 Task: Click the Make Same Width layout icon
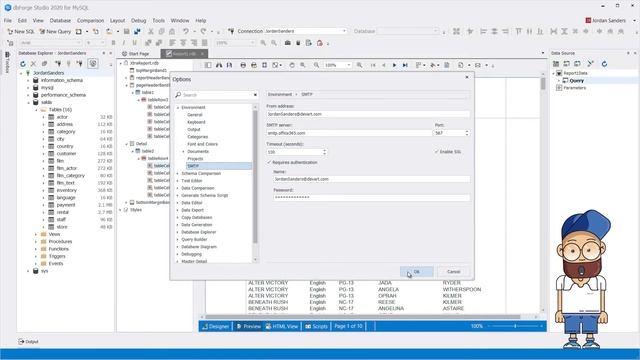(x=553, y=31)
